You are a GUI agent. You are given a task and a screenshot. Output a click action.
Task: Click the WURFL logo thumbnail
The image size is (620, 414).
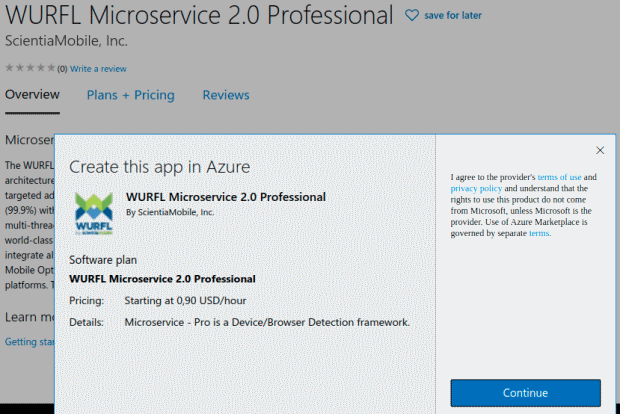click(94, 214)
